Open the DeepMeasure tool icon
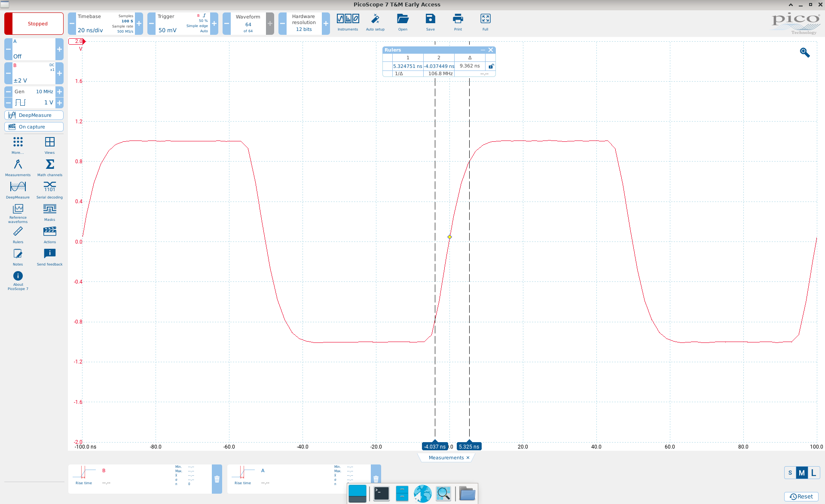825x504 pixels. [18, 190]
